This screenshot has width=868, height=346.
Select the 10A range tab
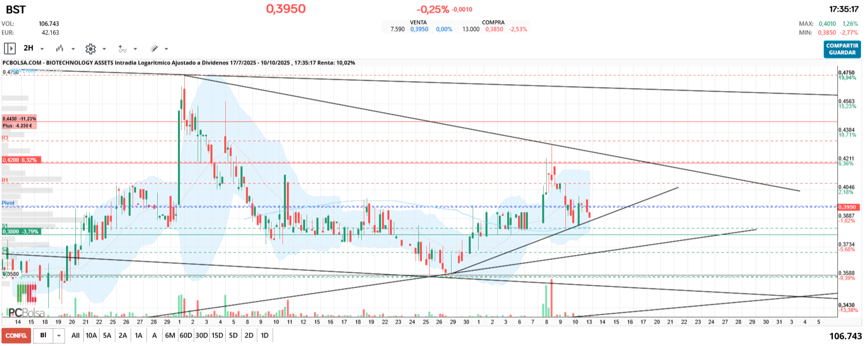pyautogui.click(x=91, y=336)
